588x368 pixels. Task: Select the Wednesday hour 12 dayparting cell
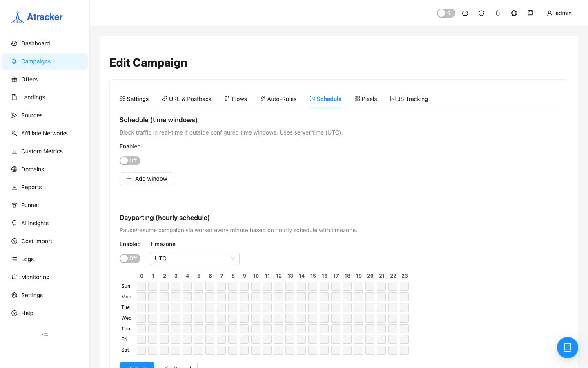click(x=278, y=318)
